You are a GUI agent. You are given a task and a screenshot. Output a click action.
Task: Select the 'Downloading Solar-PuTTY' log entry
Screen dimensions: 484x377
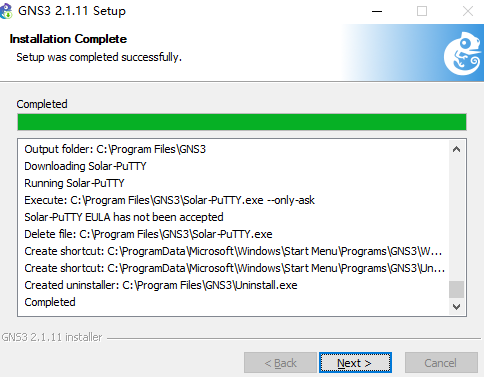point(85,166)
